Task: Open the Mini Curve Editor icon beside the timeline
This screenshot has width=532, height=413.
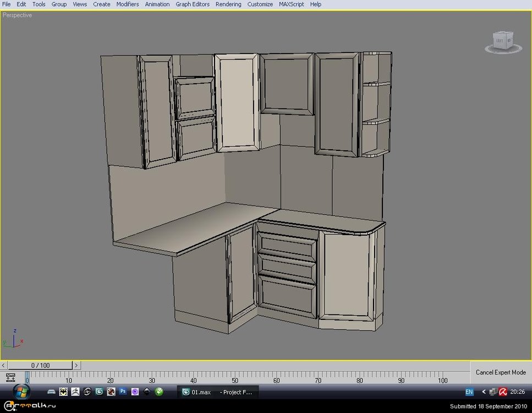Action: [10, 378]
